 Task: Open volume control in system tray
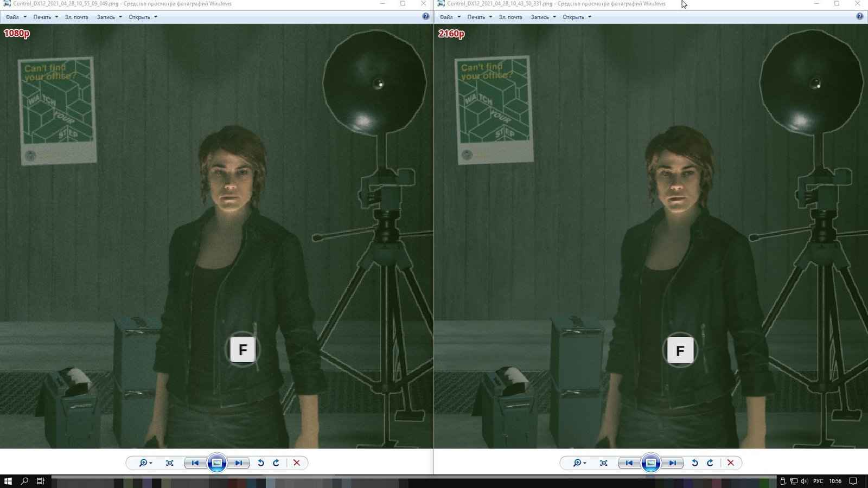[804, 481]
